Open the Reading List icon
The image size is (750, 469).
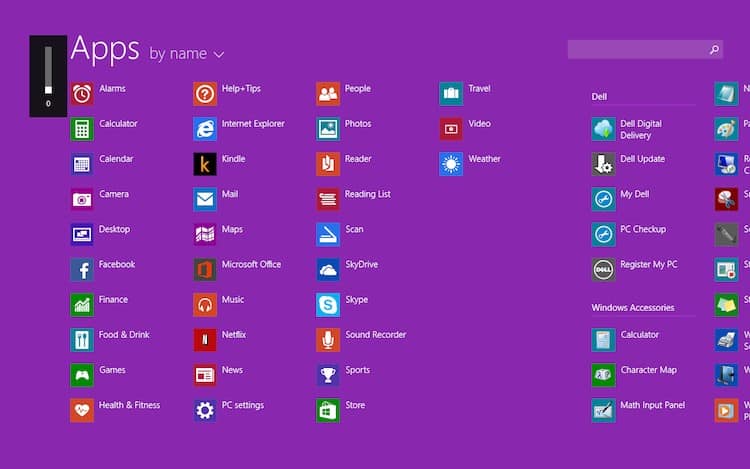[x=328, y=199]
